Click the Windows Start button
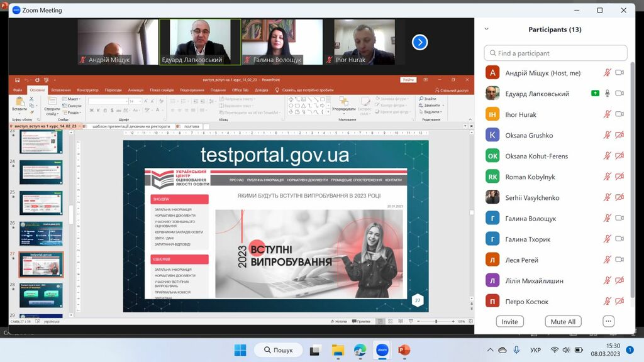This screenshot has height=362, width=644. click(x=240, y=350)
